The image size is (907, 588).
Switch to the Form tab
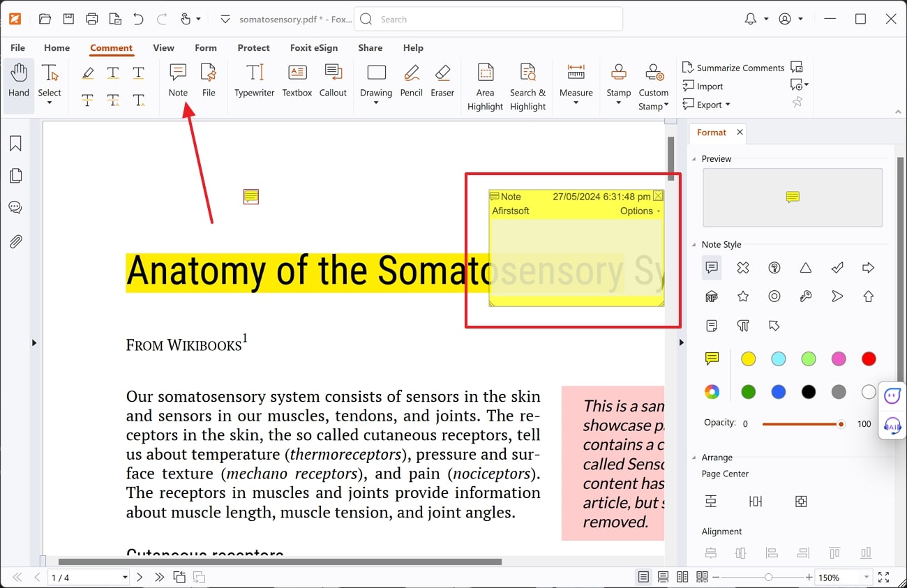[206, 47]
